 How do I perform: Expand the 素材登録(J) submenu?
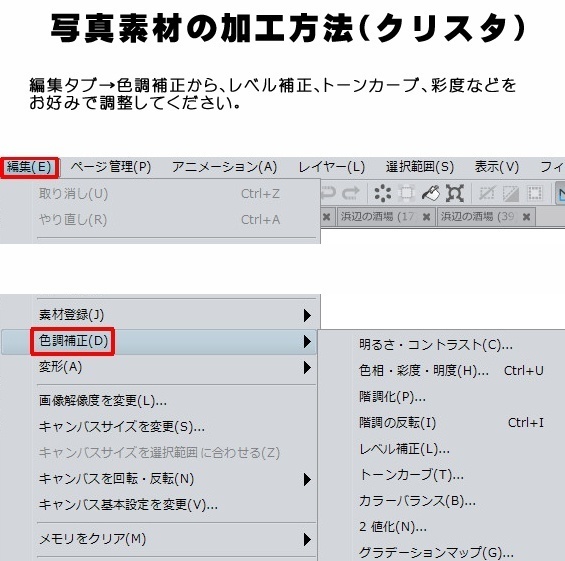click(x=160, y=315)
